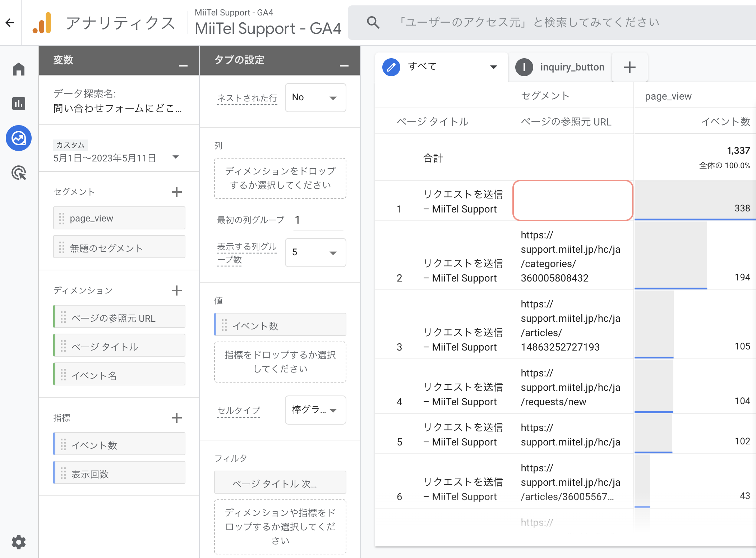Click the 102 bar cell in row 5
The image size is (756, 558).
click(x=695, y=434)
